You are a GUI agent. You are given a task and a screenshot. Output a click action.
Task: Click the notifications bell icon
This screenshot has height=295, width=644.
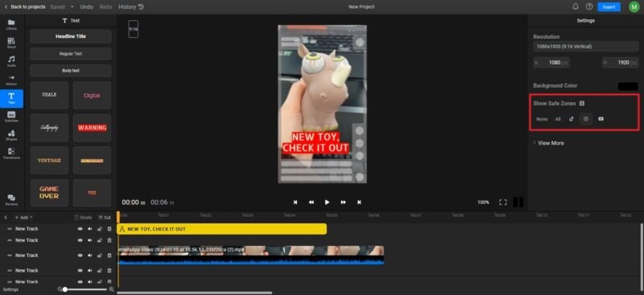click(x=576, y=6)
